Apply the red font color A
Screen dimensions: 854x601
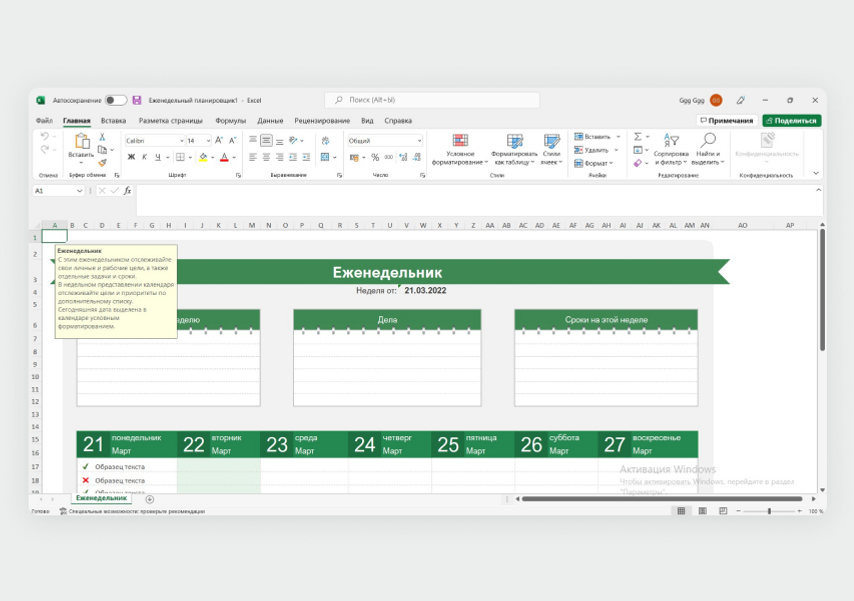click(x=224, y=157)
